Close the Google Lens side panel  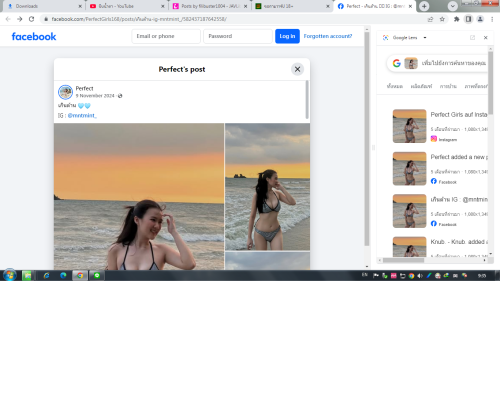[x=486, y=38]
